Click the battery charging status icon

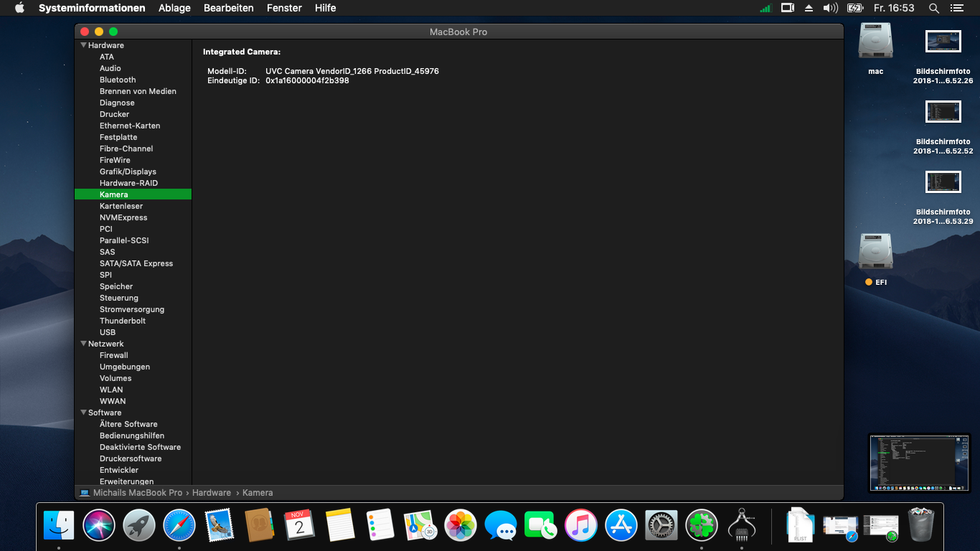pyautogui.click(x=855, y=8)
